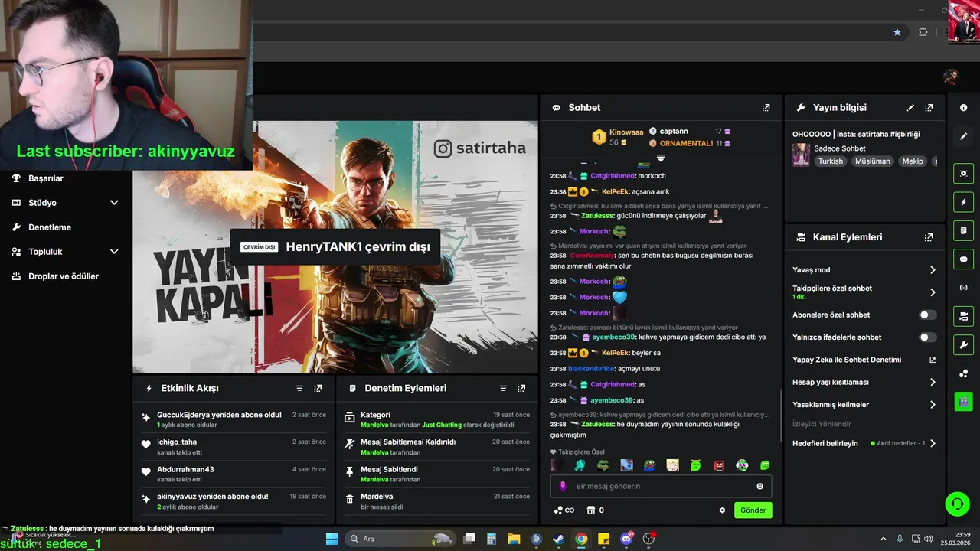This screenshot has width=980, height=551.
Task: Open Başarılar in left menu
Action: pyautogui.click(x=46, y=178)
